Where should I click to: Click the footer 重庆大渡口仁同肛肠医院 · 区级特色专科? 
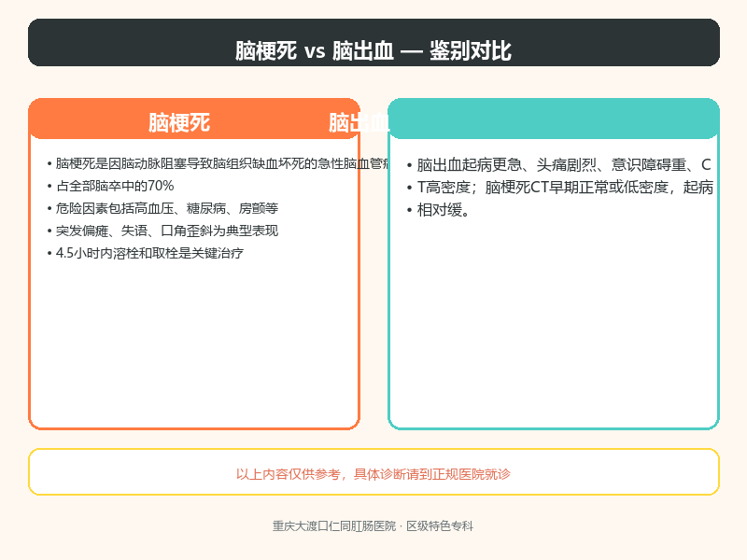(373, 525)
